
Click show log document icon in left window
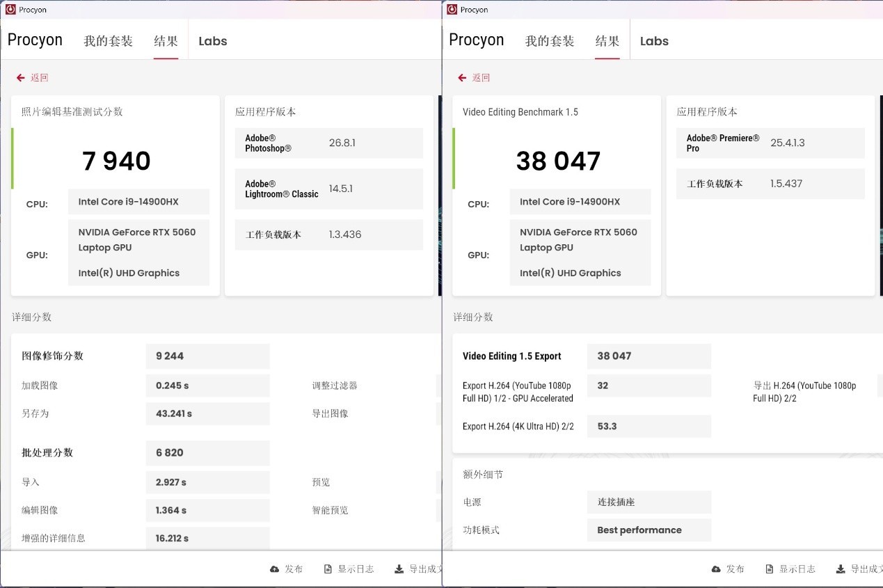pyautogui.click(x=328, y=569)
